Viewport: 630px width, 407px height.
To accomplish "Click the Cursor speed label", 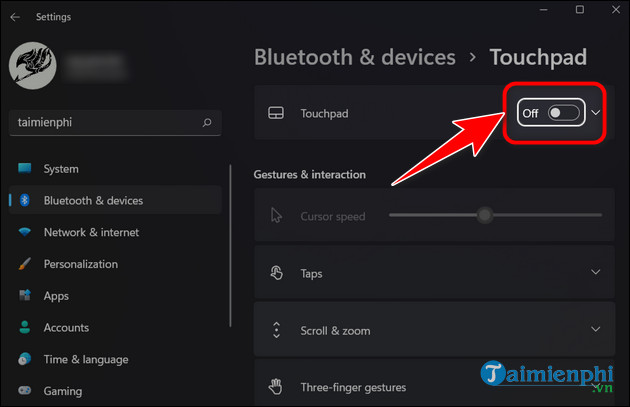I will 333,217.
